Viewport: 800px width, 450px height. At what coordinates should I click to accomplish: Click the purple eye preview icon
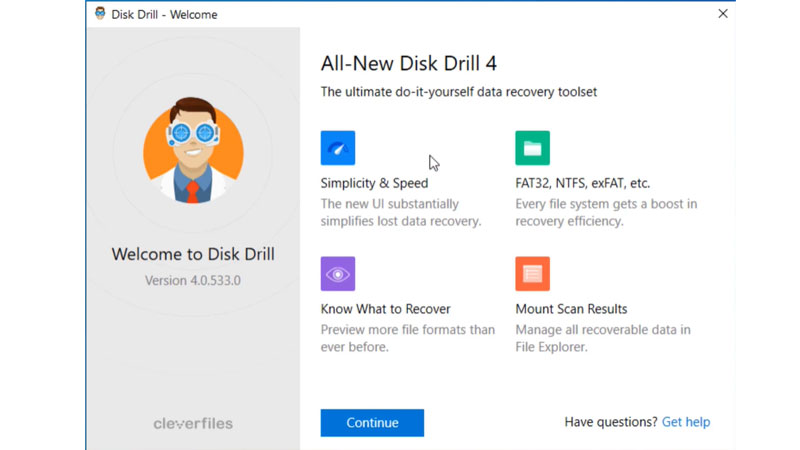[x=338, y=274]
